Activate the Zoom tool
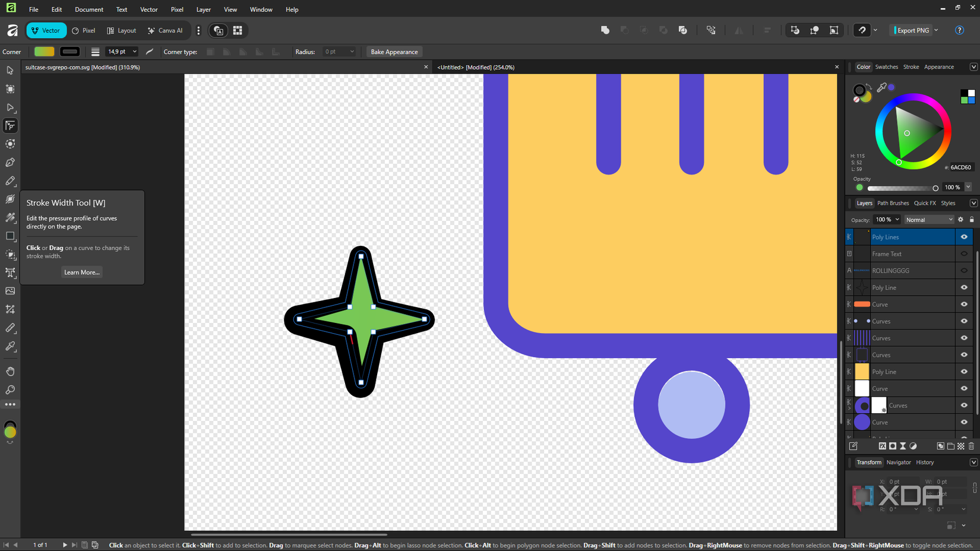The width and height of the screenshot is (980, 551). coord(10,390)
